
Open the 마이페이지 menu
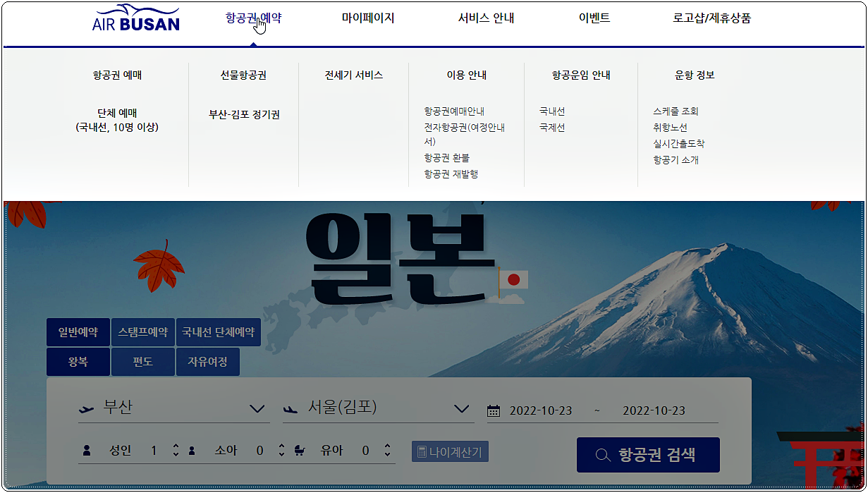(x=367, y=18)
